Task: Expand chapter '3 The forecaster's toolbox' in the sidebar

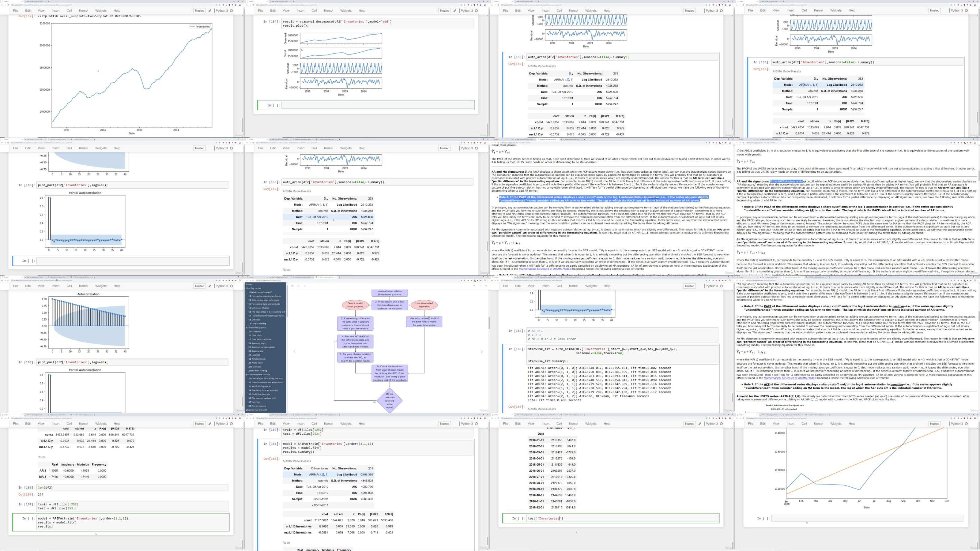Action: 258,375
